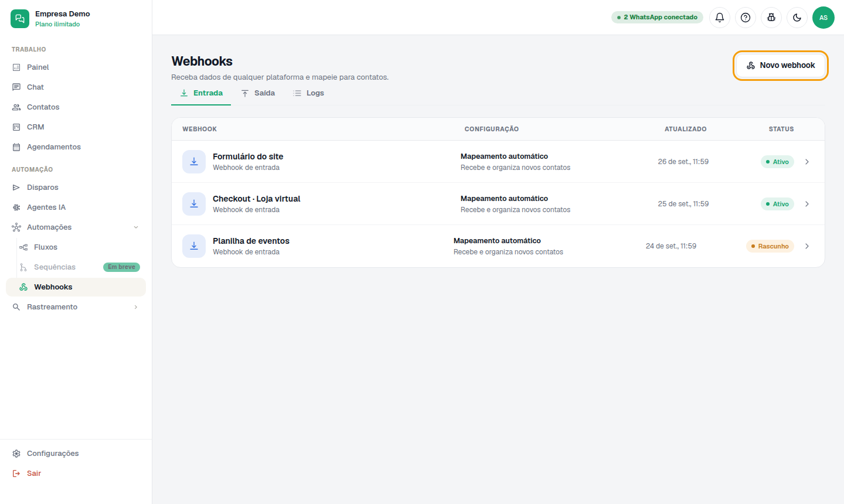The width and height of the screenshot is (844, 504).
Task: Open Formulário do site row chevron
Action: click(807, 162)
